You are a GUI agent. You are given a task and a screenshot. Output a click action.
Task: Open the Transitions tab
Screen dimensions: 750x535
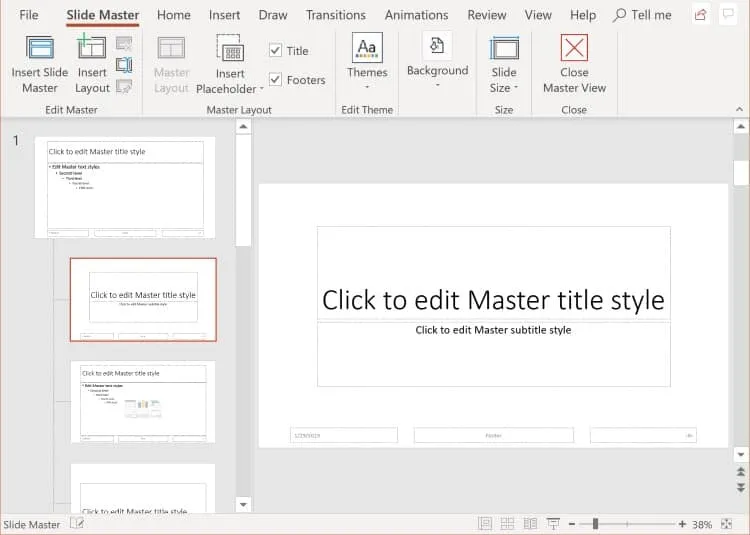(x=336, y=15)
